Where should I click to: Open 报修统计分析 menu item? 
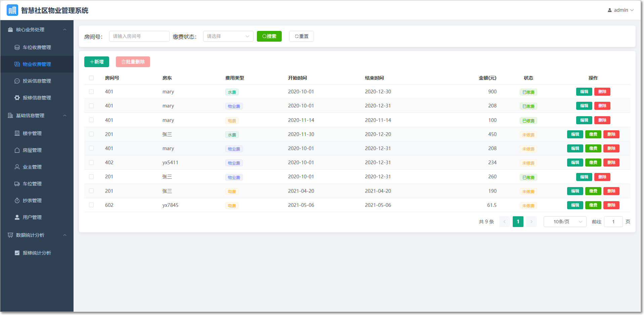37,253
